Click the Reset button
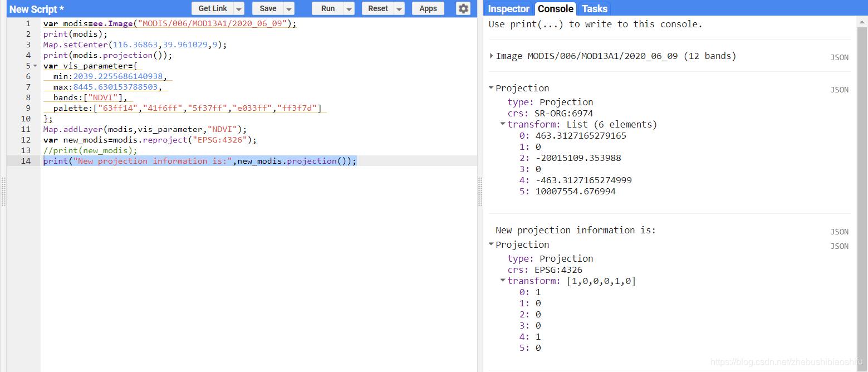Screen dimensions: 868x372 pos(378,8)
